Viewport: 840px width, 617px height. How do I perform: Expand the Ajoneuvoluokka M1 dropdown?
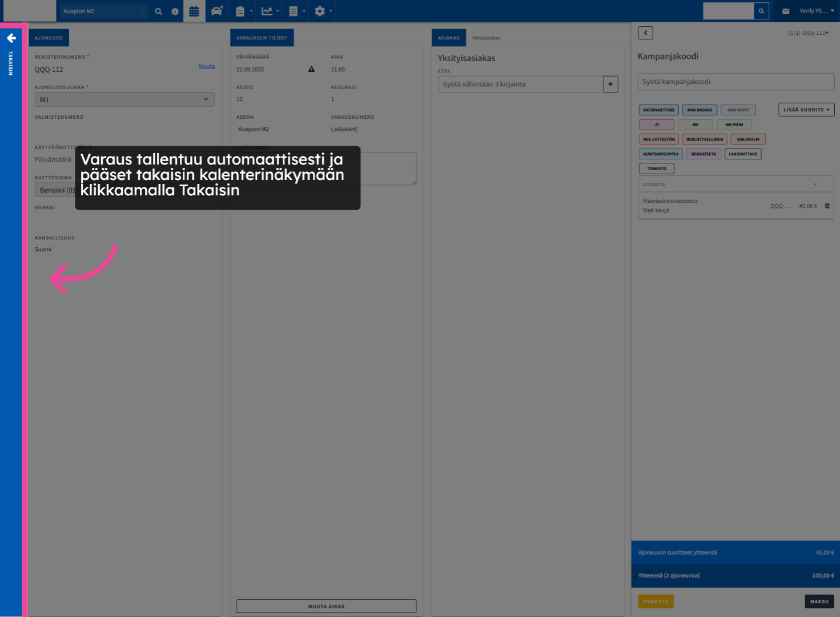[x=124, y=99]
